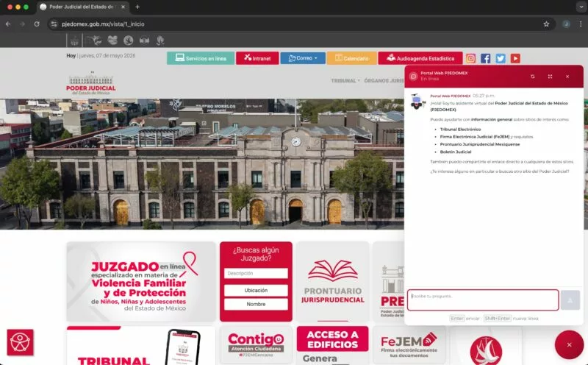Open the Instagram social icon
Viewport: 588px width, 365px height.
click(470, 58)
